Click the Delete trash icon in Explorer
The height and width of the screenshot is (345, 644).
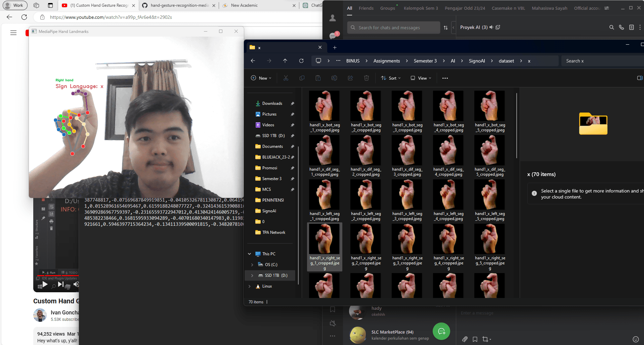tap(366, 78)
